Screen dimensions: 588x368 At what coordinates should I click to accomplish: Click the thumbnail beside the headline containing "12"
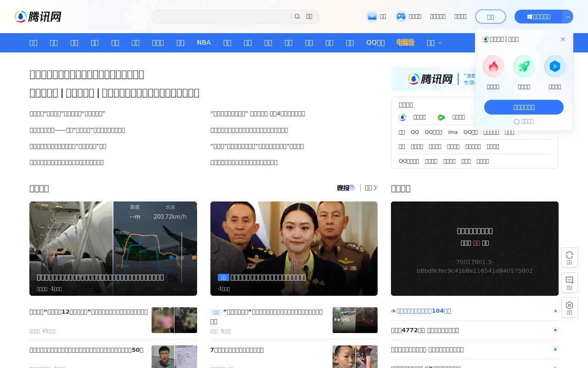[174, 320]
